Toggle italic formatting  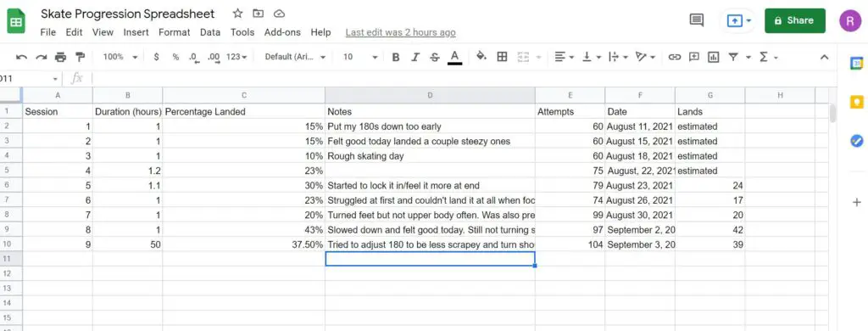click(x=415, y=57)
